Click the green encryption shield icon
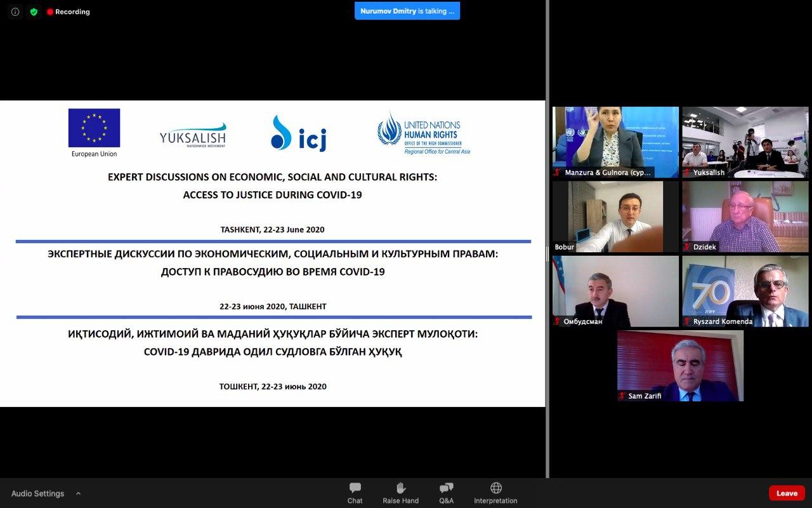812x508 pixels. pyautogui.click(x=34, y=12)
